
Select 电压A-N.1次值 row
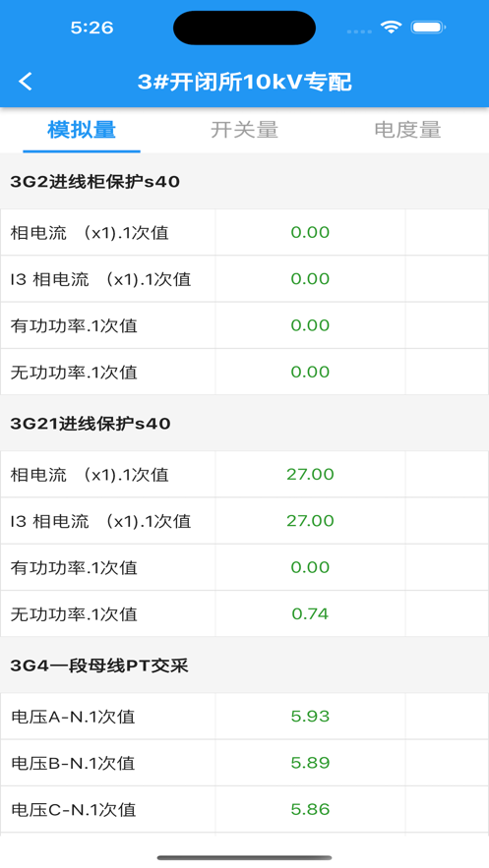tap(244, 717)
